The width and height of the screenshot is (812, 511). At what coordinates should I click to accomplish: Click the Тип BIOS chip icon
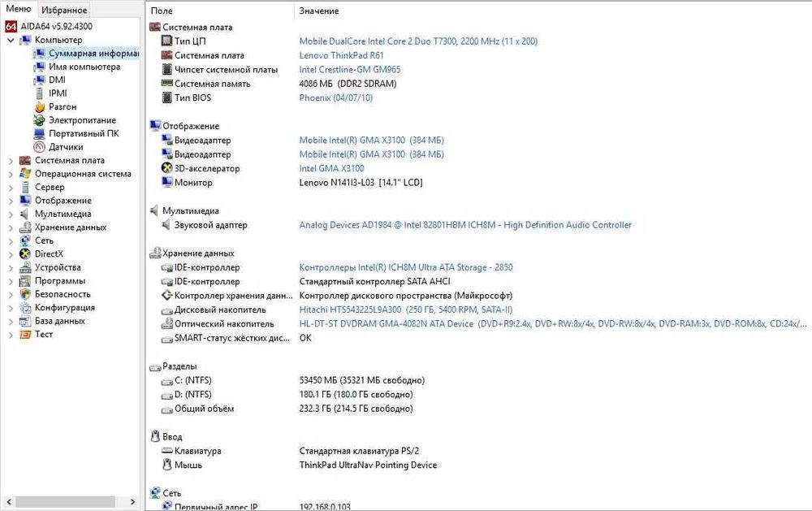pyautogui.click(x=166, y=97)
